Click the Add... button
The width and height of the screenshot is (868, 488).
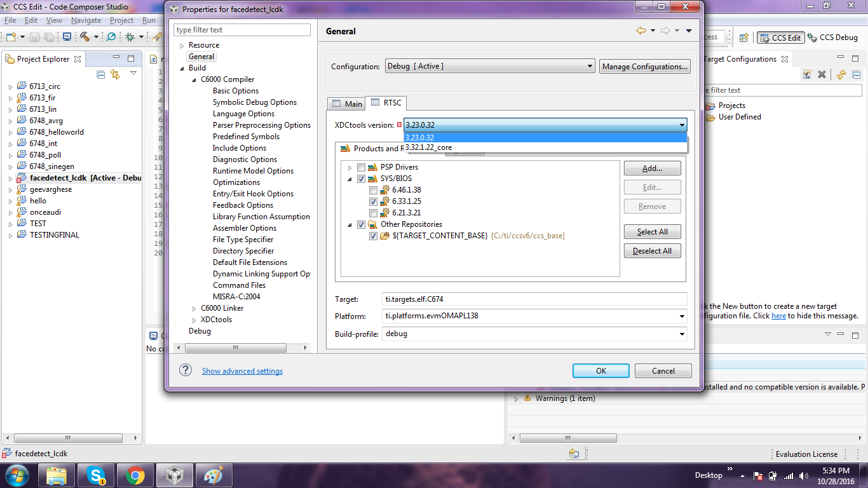(x=652, y=168)
